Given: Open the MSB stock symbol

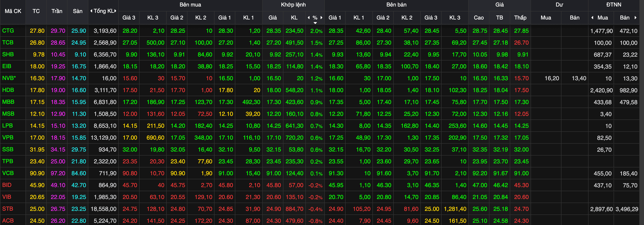Looking at the screenshot, I should click(x=8, y=114).
